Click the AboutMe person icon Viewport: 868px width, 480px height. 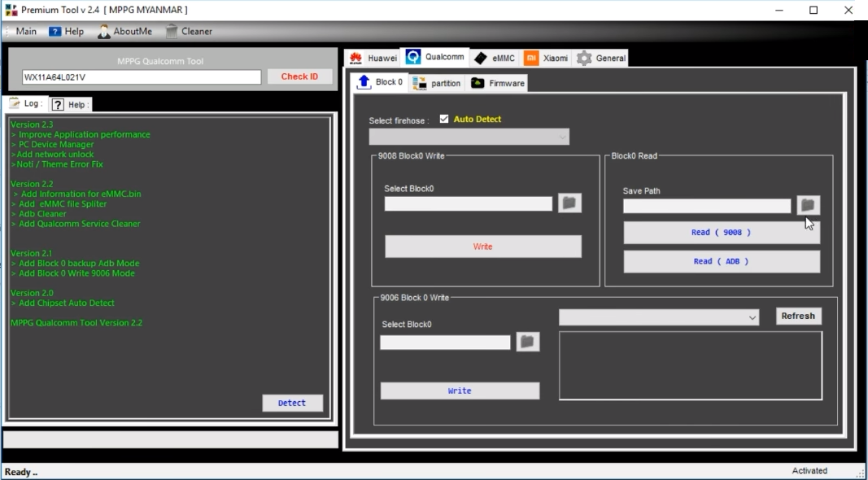(103, 32)
